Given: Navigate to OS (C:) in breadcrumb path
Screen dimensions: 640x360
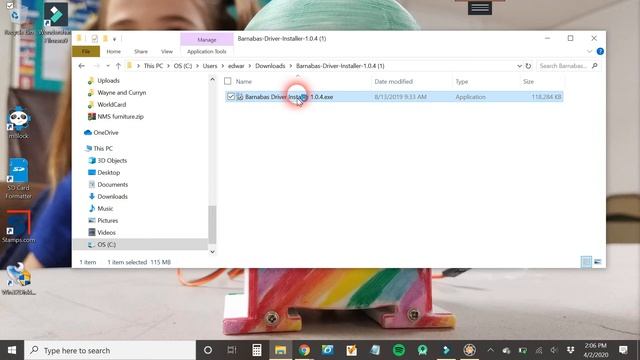Looking at the screenshot, I should 183,66.
